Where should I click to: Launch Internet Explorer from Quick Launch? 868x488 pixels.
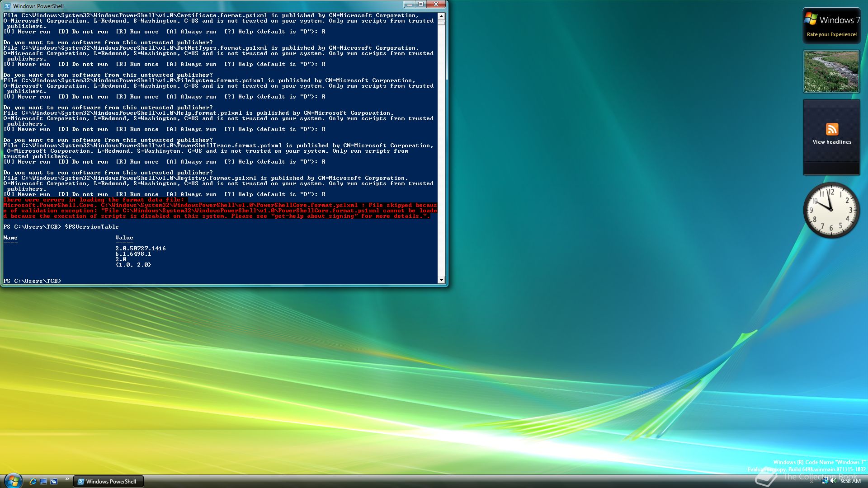point(33,481)
